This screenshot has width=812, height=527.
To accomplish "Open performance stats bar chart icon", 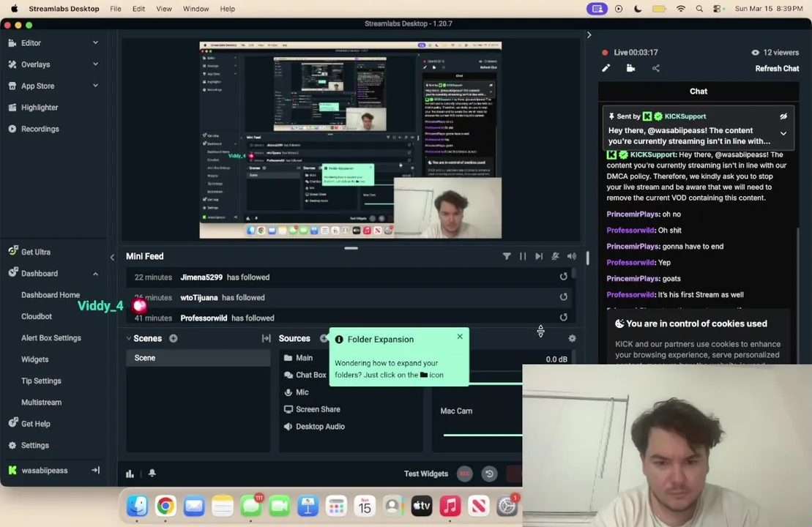I will tap(130, 474).
